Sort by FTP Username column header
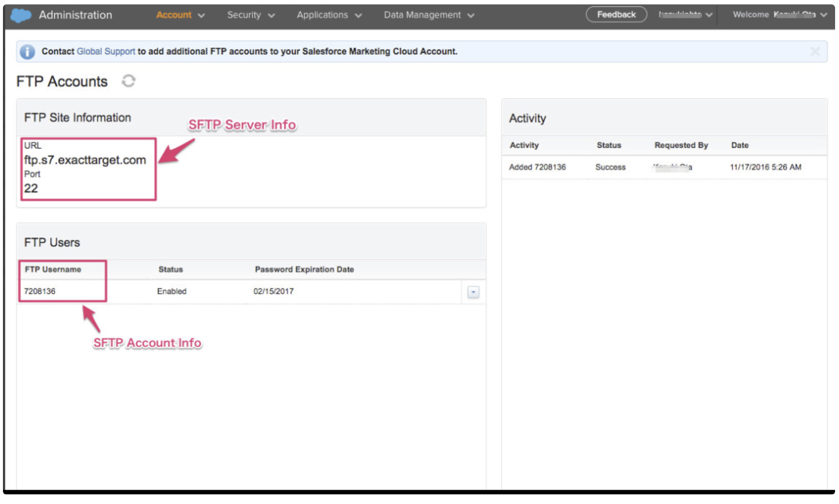839x504 pixels. (53, 270)
